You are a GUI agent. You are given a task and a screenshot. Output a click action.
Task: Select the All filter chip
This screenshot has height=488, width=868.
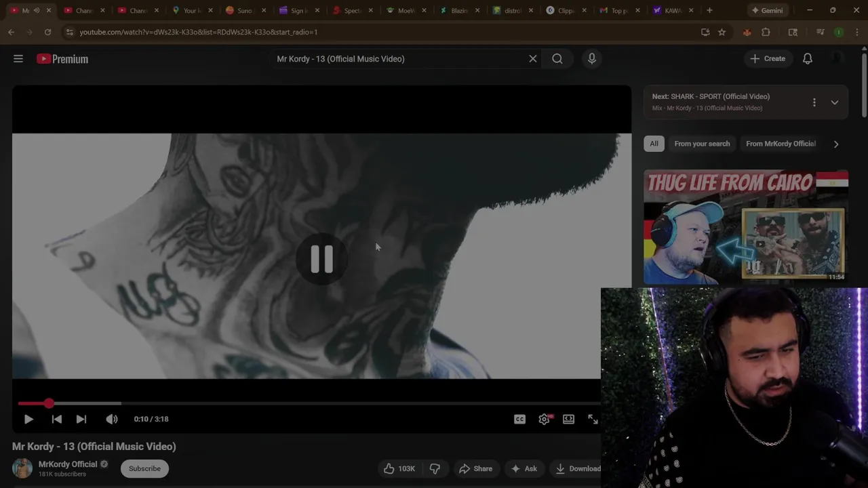click(654, 144)
